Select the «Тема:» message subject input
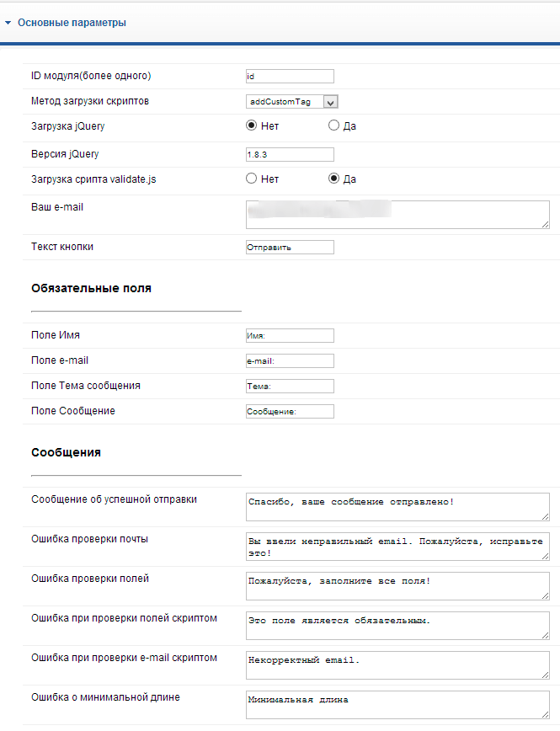560x731 pixels. coord(289,386)
